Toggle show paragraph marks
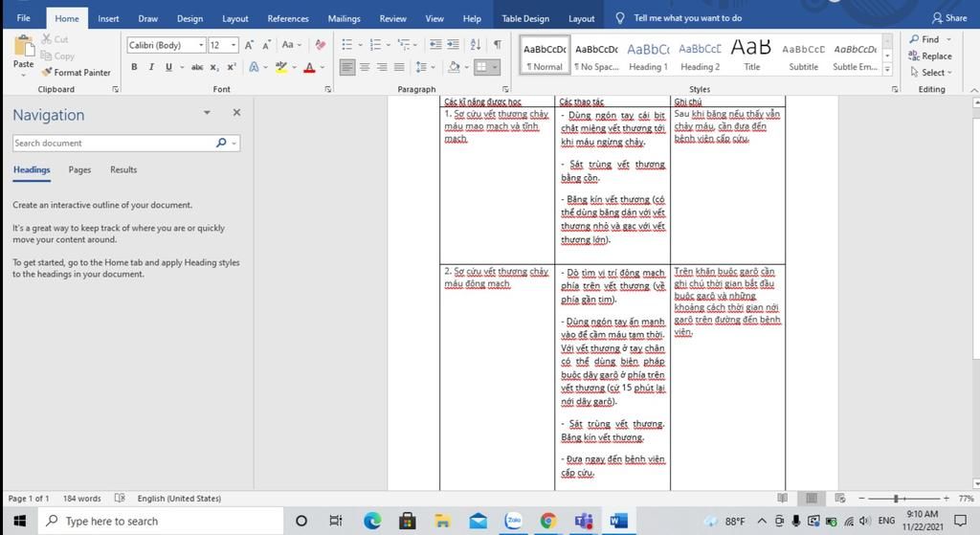The height and width of the screenshot is (535, 980). click(497, 45)
